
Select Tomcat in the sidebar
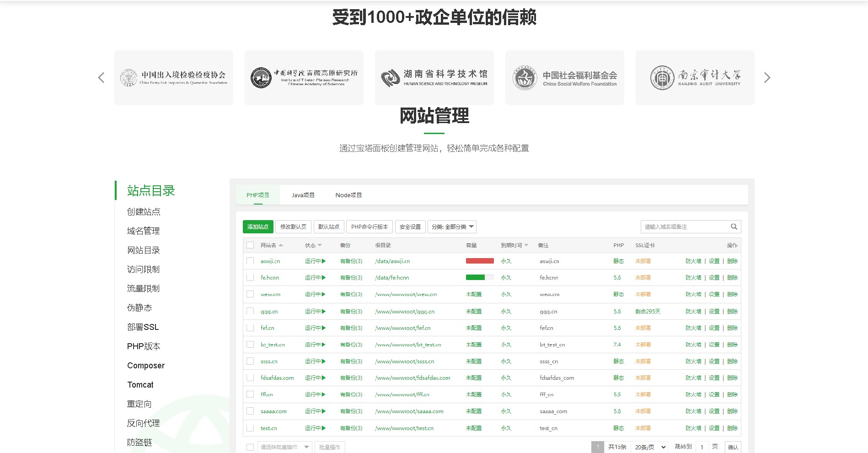coord(140,385)
